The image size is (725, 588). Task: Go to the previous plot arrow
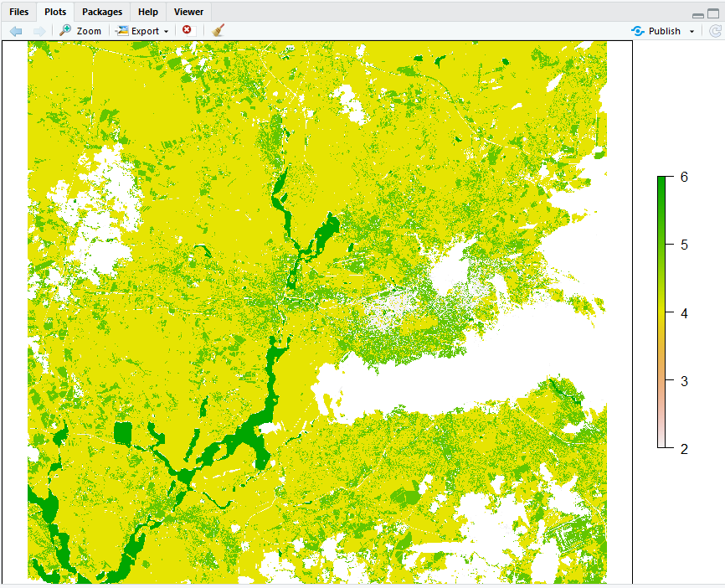coord(16,31)
